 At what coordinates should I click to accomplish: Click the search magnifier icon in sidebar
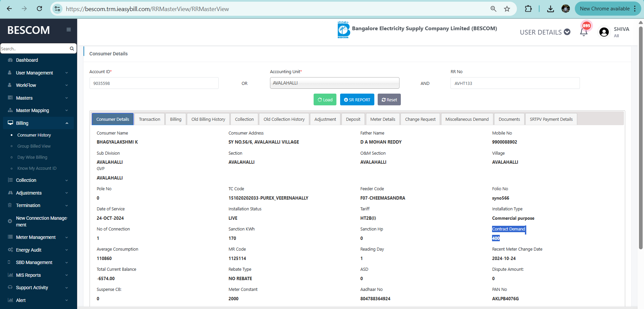coord(72,49)
